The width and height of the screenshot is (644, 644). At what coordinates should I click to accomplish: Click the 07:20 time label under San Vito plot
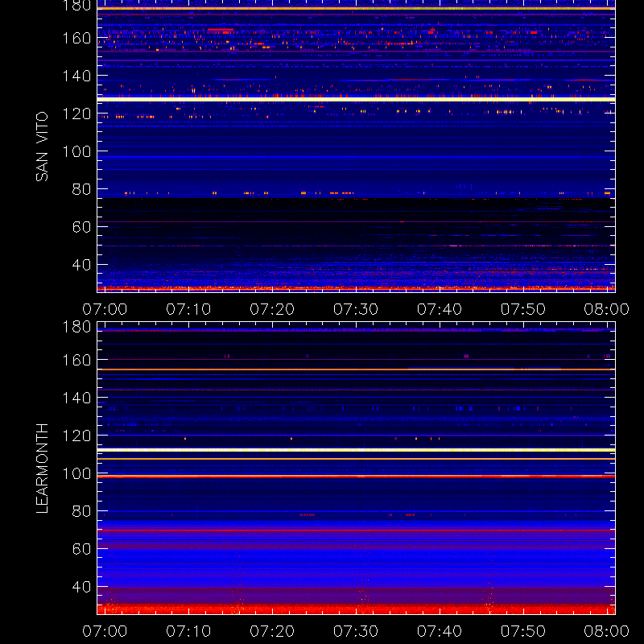coord(272,309)
